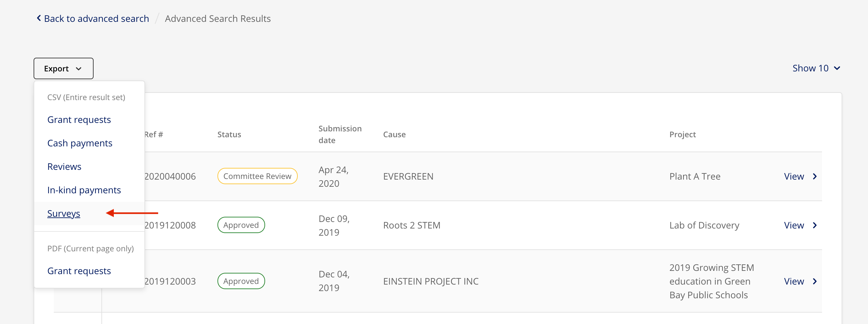Screen dimensions: 868x324
Task: Click the chevron arrow for the Plant A Tree row
Action: (815, 176)
